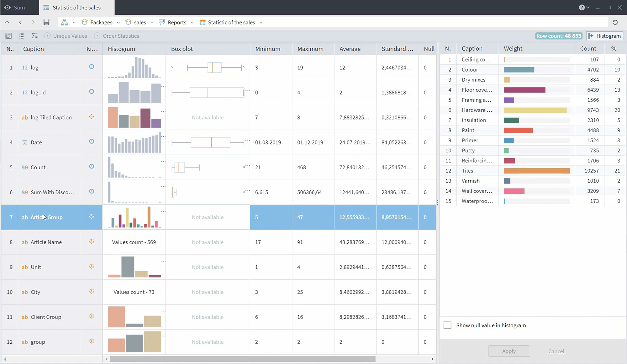Click the workflow hierarchy icon in breadcrumb

pos(64,22)
